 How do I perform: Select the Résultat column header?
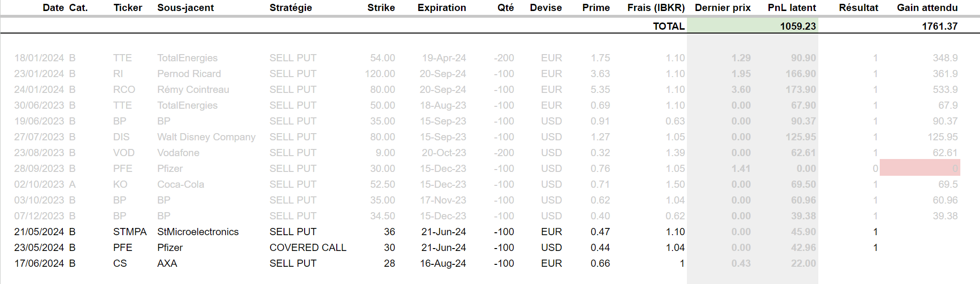click(x=858, y=8)
